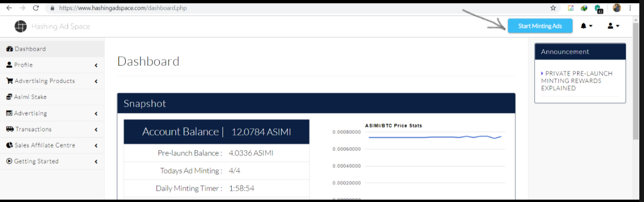Open the Chrome profile avatar
Screen dimensions: 644x202
pyautogui.click(x=617, y=8)
